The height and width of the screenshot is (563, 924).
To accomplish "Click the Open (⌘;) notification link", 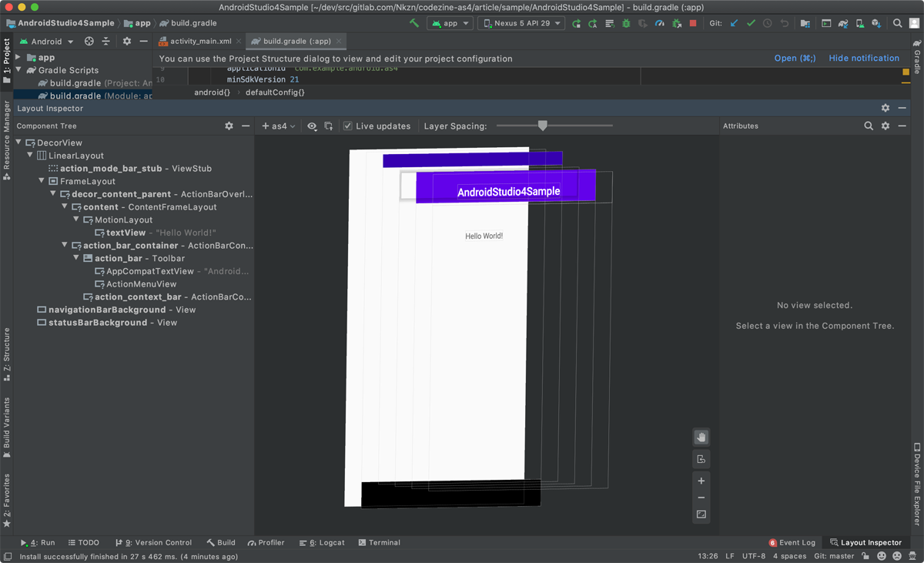I will pos(795,59).
